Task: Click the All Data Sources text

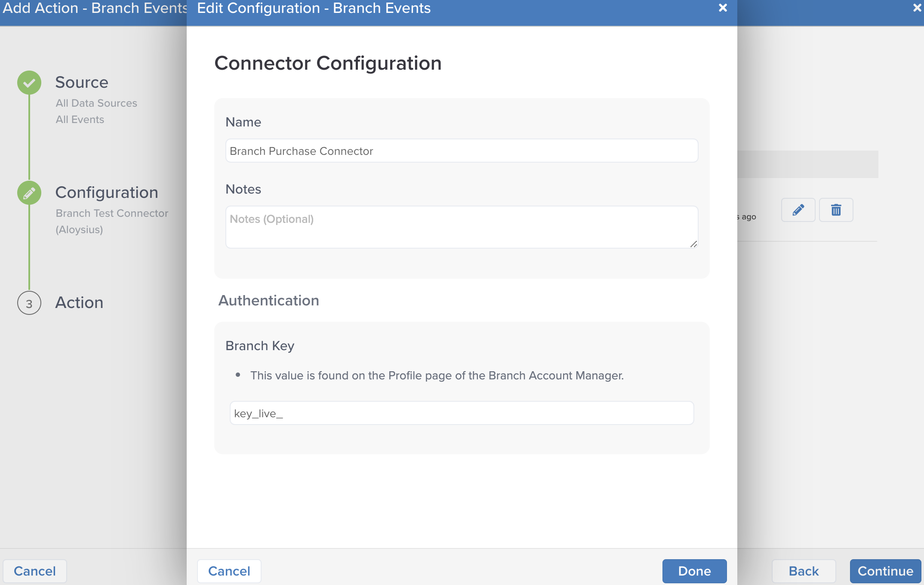Action: [x=96, y=103]
